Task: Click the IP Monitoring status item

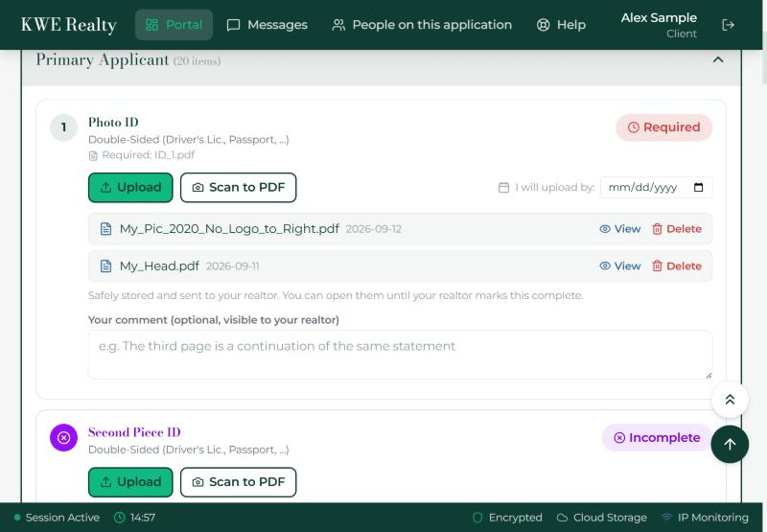Action: pos(705,518)
